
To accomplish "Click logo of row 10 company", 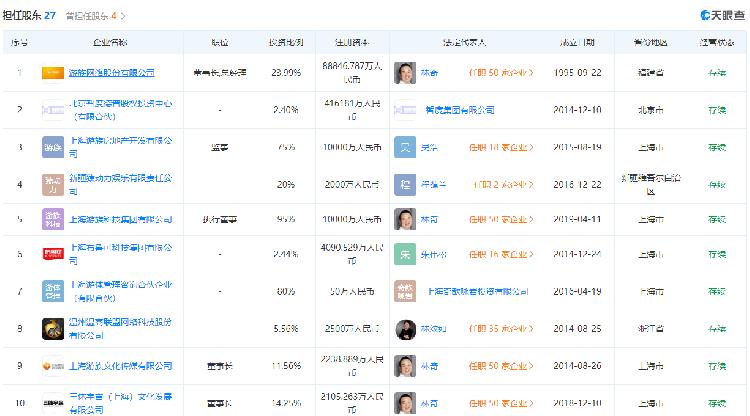I will click(x=53, y=403).
